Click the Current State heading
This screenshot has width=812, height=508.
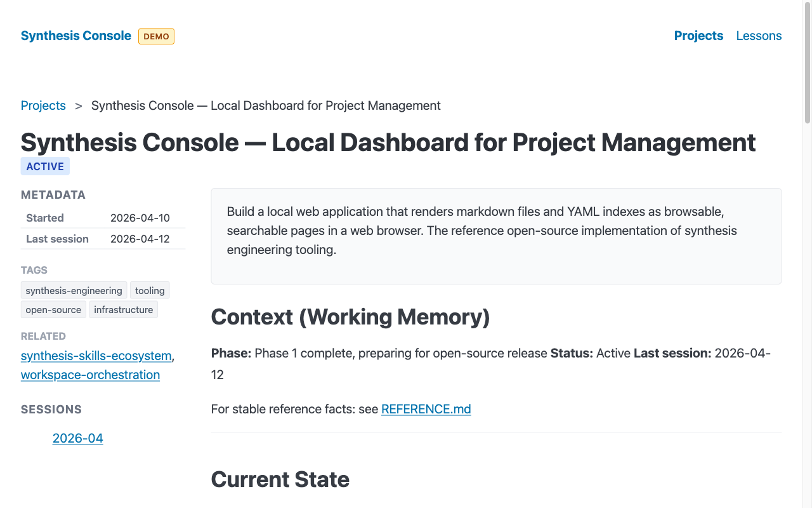tap(280, 479)
